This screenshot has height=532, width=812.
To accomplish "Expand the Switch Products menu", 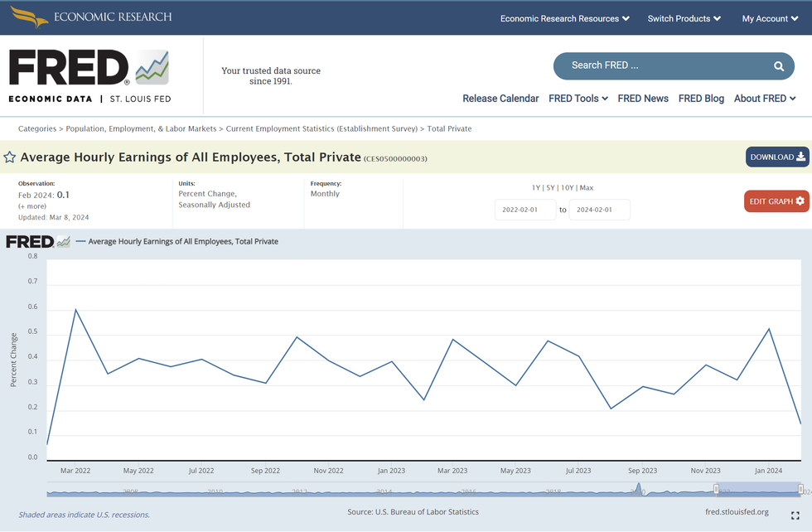I will click(x=684, y=18).
